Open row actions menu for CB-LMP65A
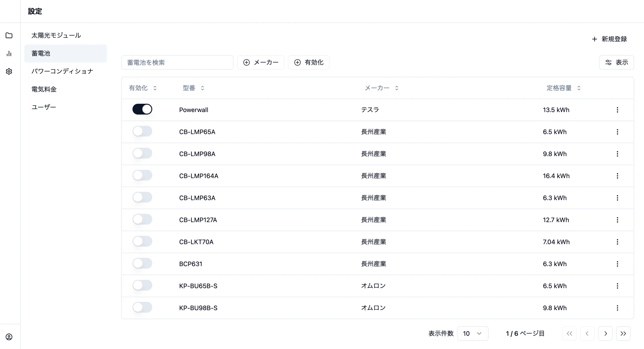 click(617, 132)
